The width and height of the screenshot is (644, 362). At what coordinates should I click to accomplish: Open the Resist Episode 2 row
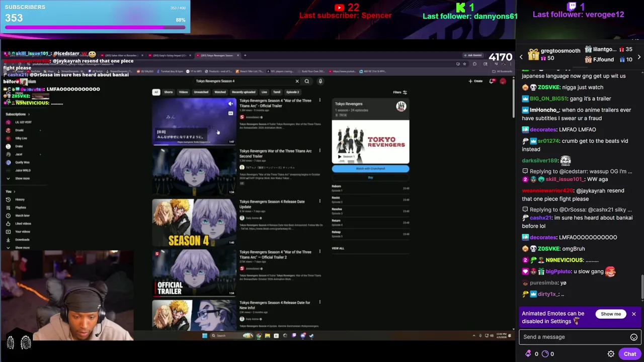tap(370, 200)
